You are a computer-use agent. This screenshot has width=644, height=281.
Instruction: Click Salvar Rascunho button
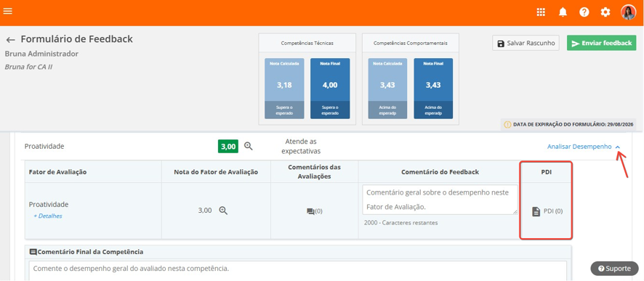pyautogui.click(x=526, y=43)
